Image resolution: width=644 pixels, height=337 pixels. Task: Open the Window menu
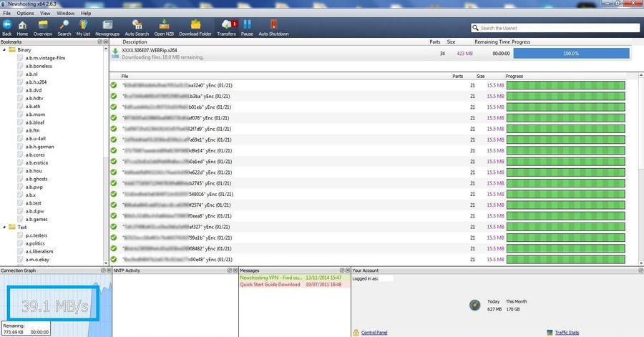(x=65, y=13)
